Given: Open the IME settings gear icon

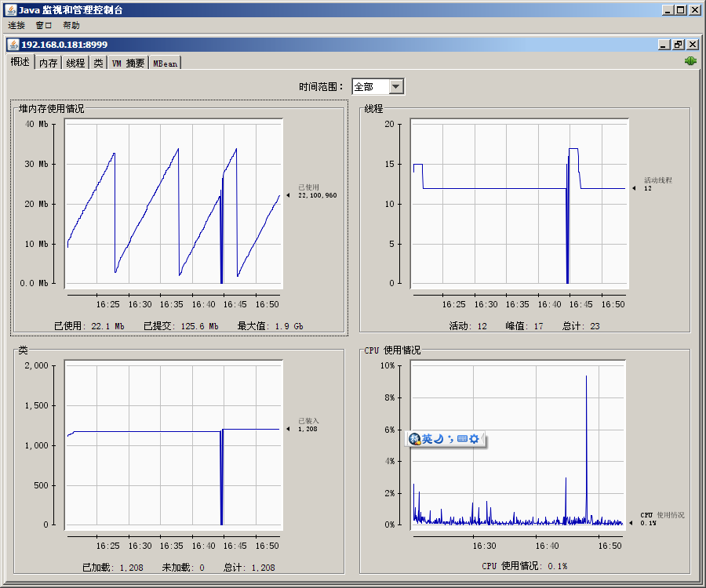Looking at the screenshot, I should coord(474,439).
